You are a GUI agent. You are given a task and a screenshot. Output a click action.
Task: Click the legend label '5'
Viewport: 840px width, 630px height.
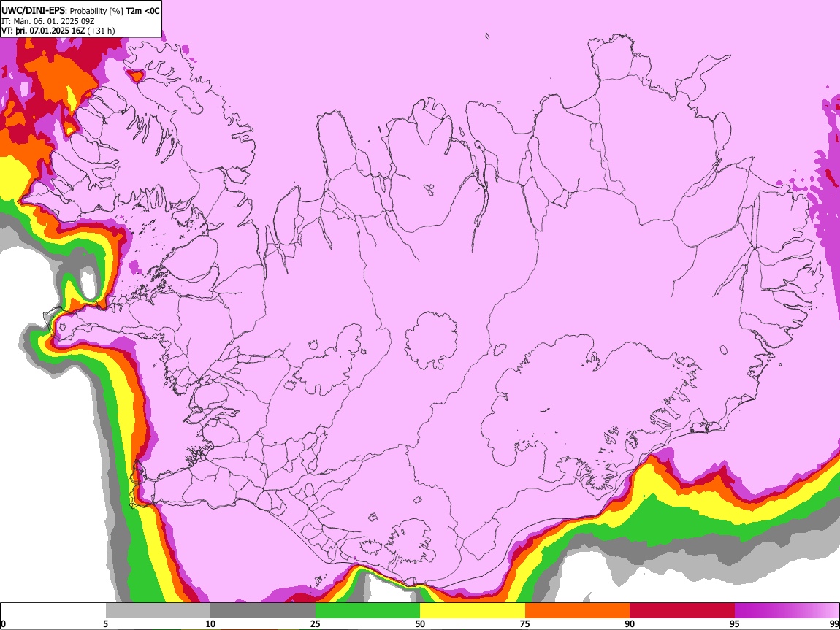[105, 623]
